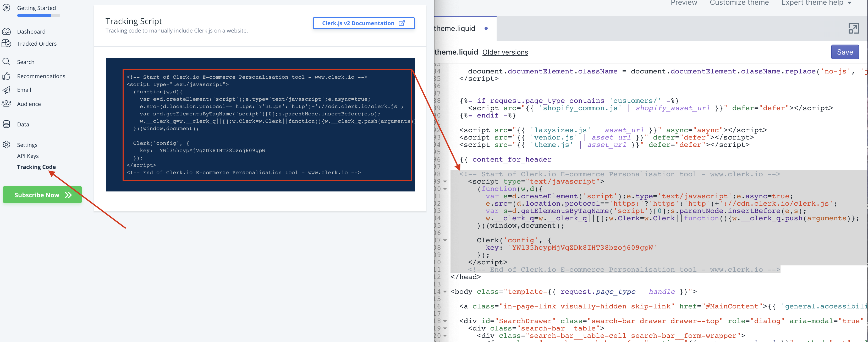The height and width of the screenshot is (342, 868).
Task: Select Tracking Code under Settings
Action: tap(36, 167)
